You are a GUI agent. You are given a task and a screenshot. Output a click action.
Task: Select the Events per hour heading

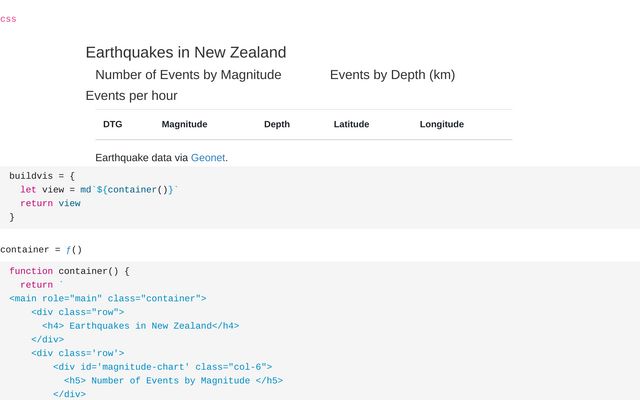pyautogui.click(x=131, y=96)
